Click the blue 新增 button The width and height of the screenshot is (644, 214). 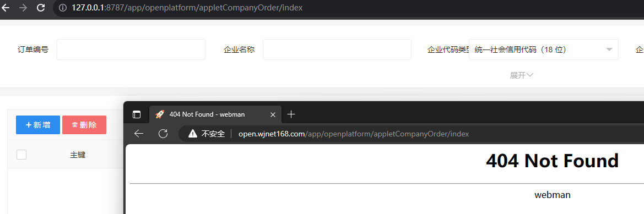pos(38,125)
